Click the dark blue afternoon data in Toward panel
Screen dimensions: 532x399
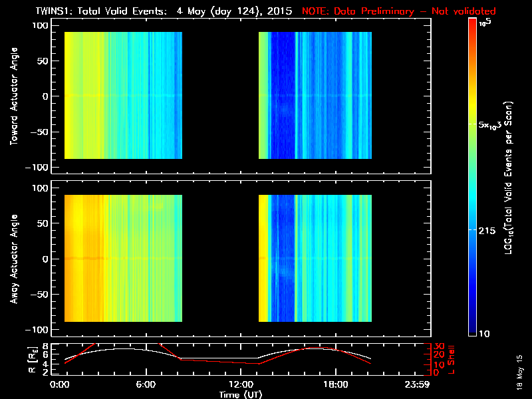[281, 96]
